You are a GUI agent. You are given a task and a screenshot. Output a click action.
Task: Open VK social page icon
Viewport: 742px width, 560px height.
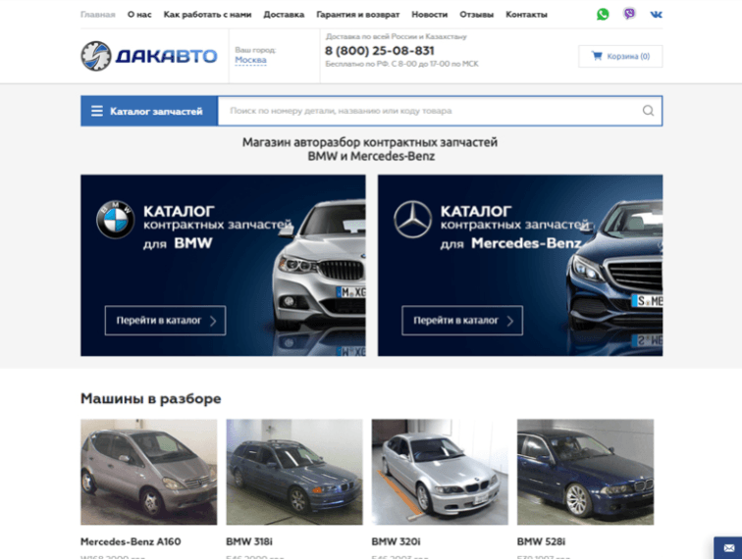tap(656, 15)
